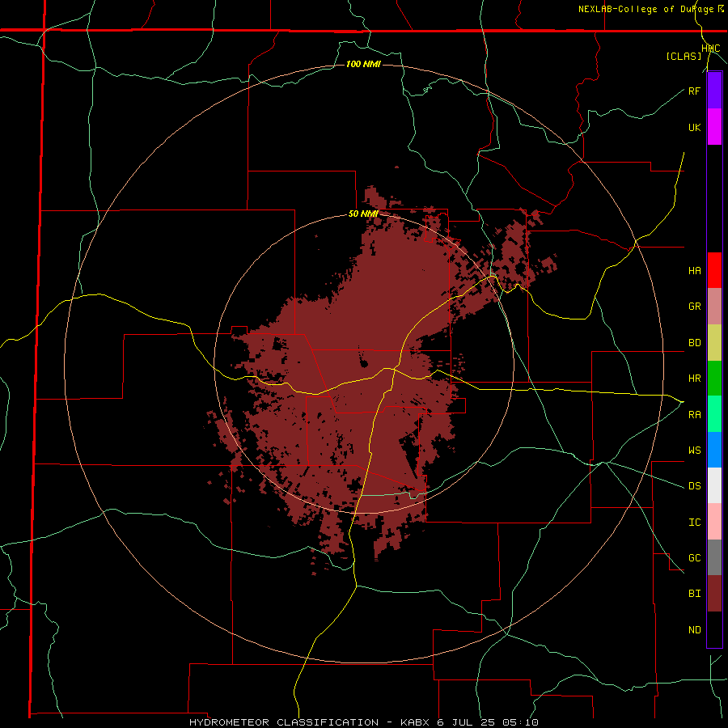This screenshot has width=728, height=728.
Task: Click the "UK" legend label
Action: click(694, 128)
